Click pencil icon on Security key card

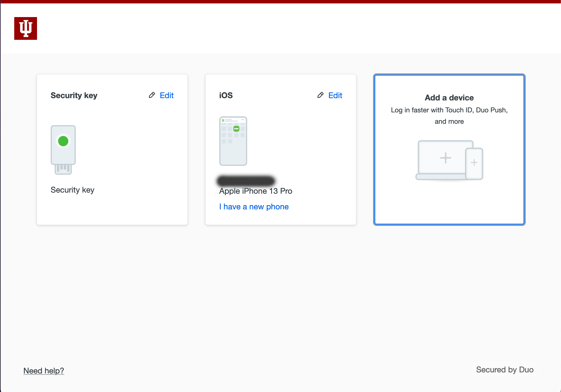tap(152, 95)
